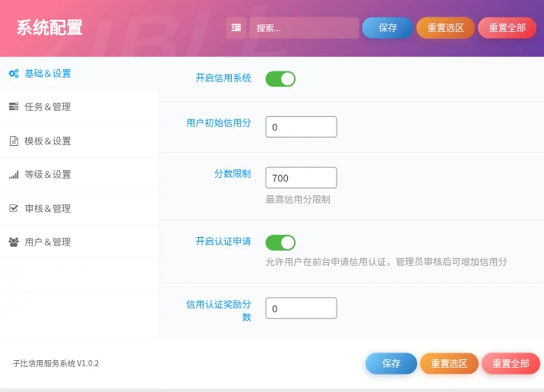Click the 信用认证奖励分数 input field
The height and width of the screenshot is (392, 544).
(x=301, y=308)
